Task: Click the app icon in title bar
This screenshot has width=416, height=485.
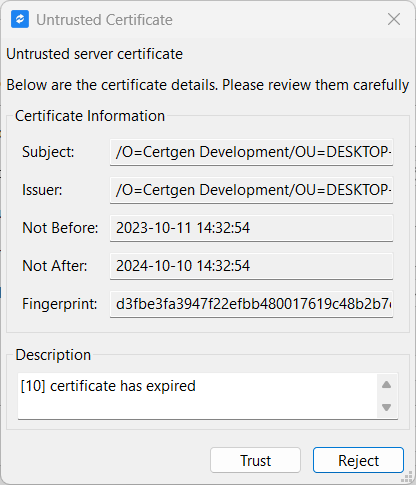Action: tap(20, 19)
